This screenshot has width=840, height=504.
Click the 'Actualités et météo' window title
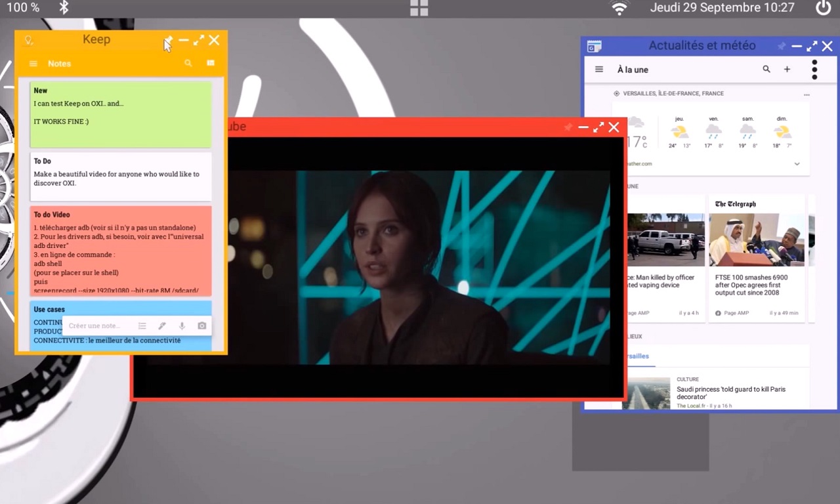click(702, 46)
